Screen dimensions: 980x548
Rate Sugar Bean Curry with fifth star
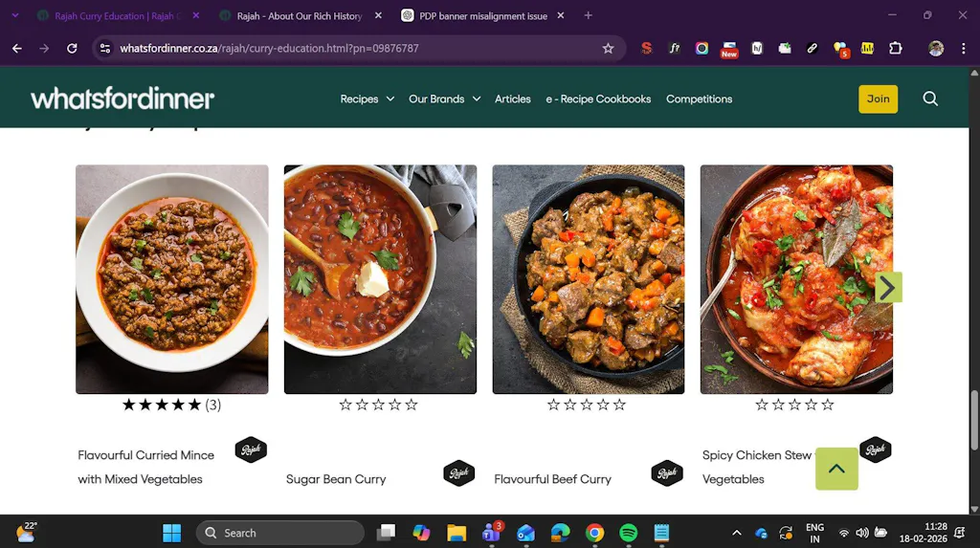coord(412,405)
